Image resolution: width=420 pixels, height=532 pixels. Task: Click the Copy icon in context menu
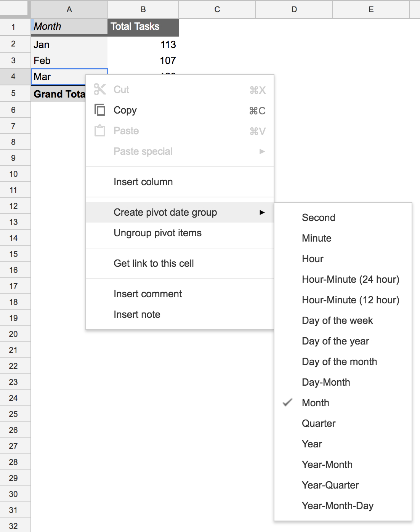100,110
